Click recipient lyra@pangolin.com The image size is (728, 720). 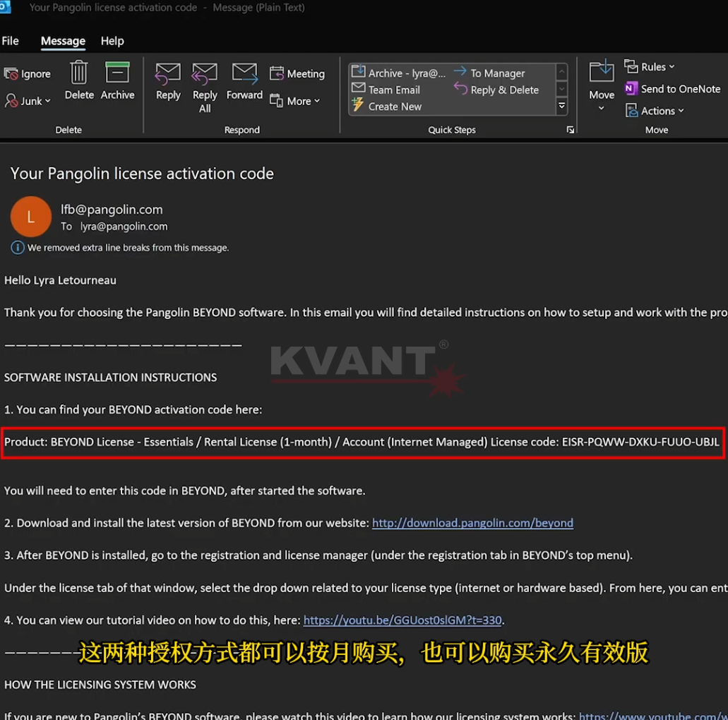(x=124, y=226)
